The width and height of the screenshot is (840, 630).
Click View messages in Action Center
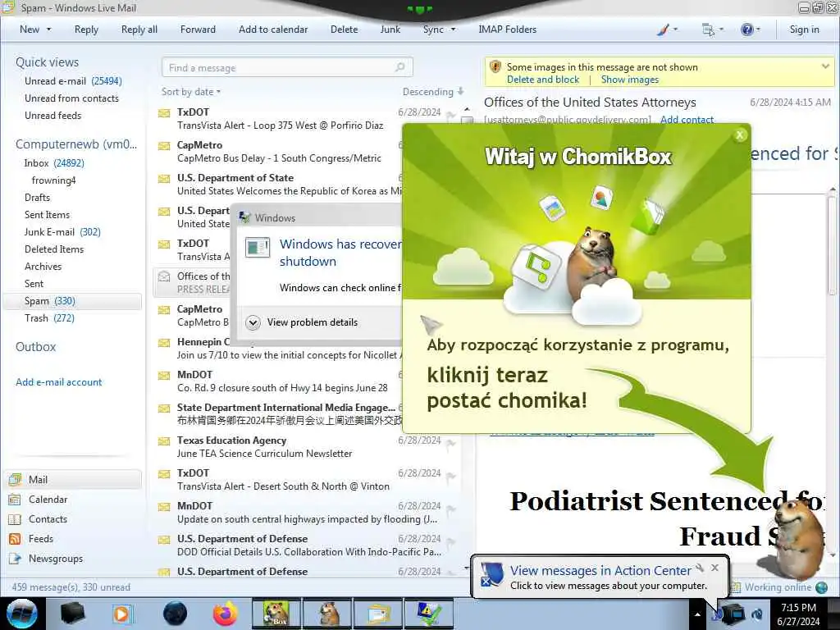tap(600, 571)
